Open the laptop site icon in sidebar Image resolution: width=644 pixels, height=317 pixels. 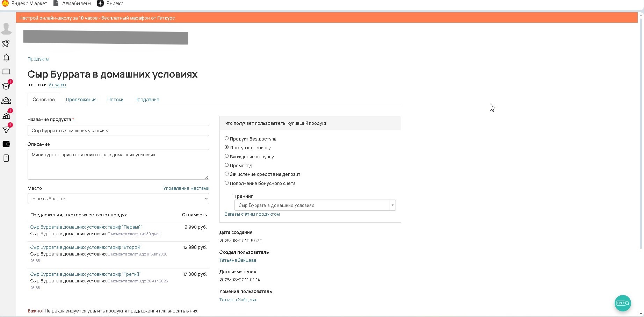6,72
